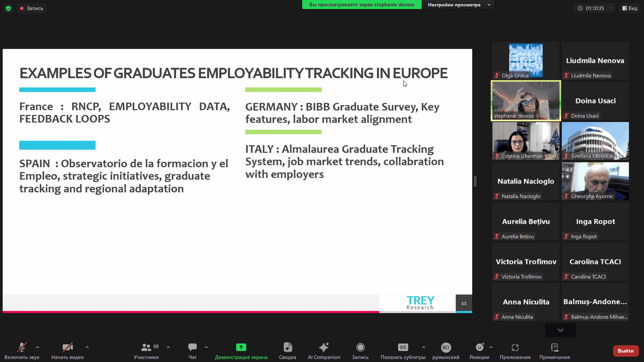Unmute microphone with Включить звук

pyautogui.click(x=22, y=347)
